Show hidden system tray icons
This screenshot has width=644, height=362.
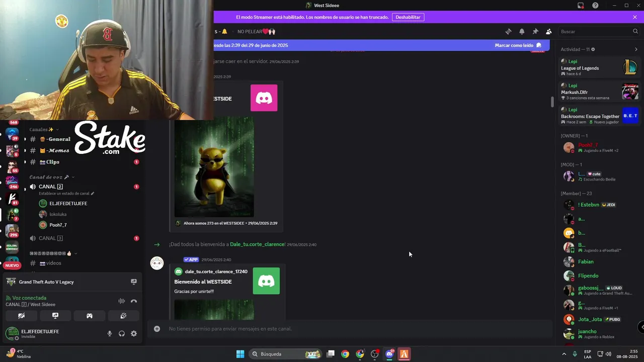tap(563, 354)
